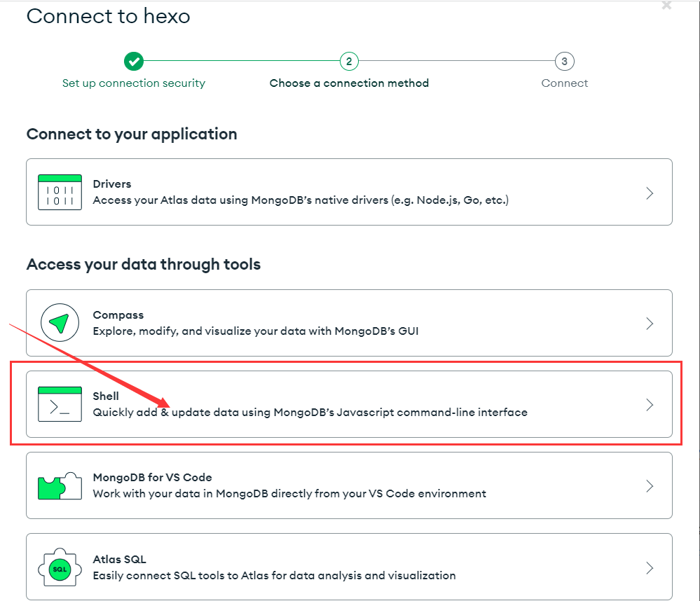Select the Choose a connection method step

point(349,83)
